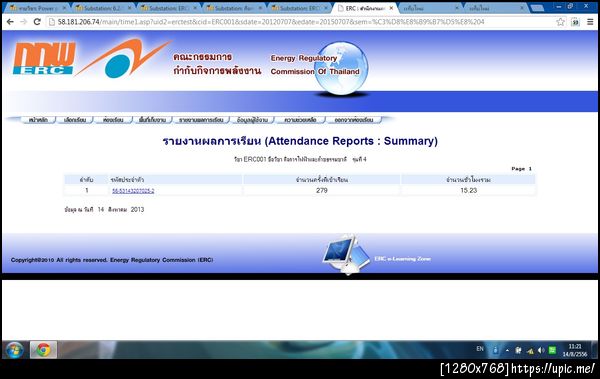The height and width of the screenshot is (379, 600).
Task: Switch to the fifth Substation tab
Action: (300, 8)
